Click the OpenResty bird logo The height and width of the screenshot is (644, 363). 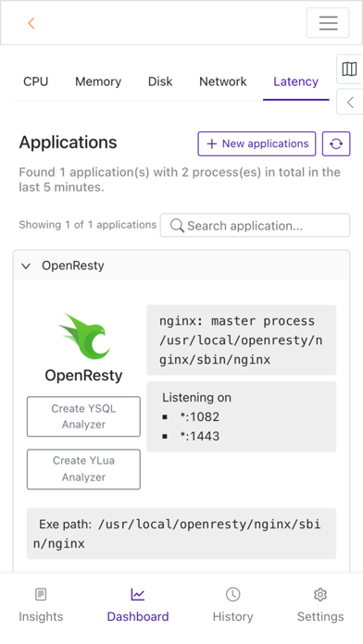pos(84,337)
